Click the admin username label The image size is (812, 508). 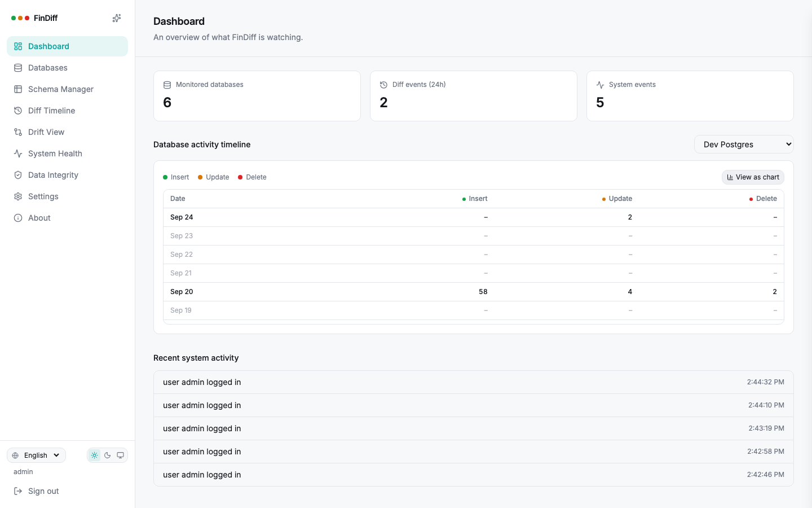coord(23,472)
